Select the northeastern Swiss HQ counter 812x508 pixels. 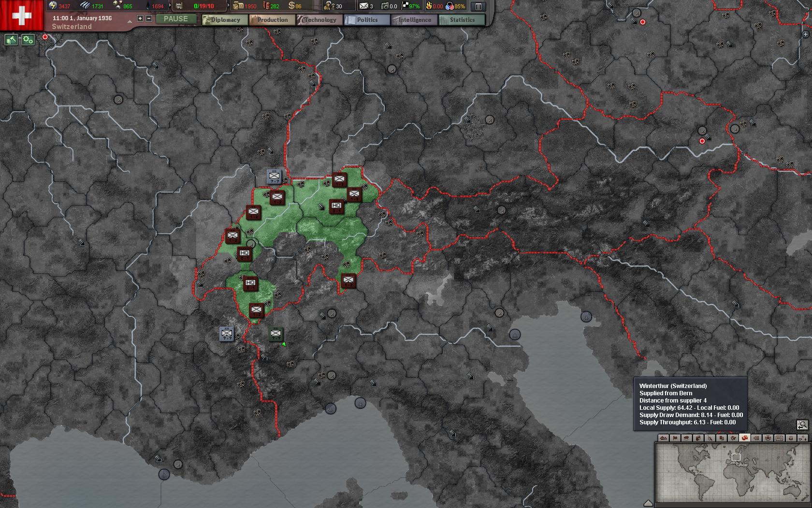point(336,207)
